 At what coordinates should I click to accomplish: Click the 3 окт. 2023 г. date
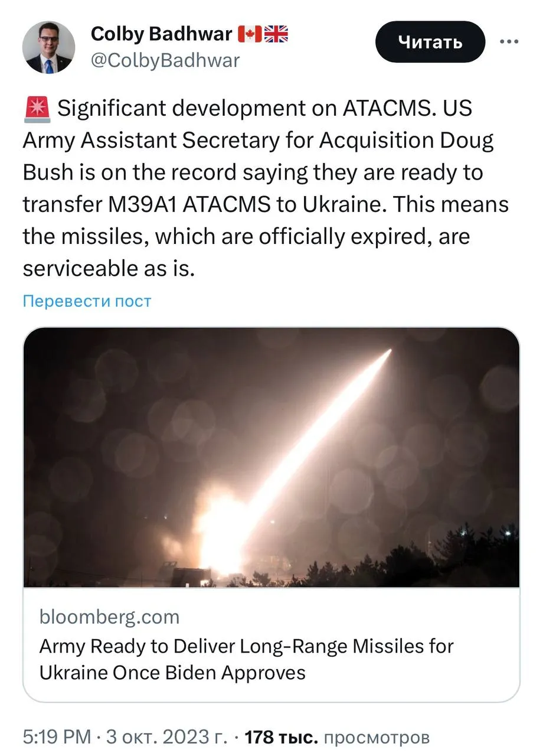[x=166, y=737]
